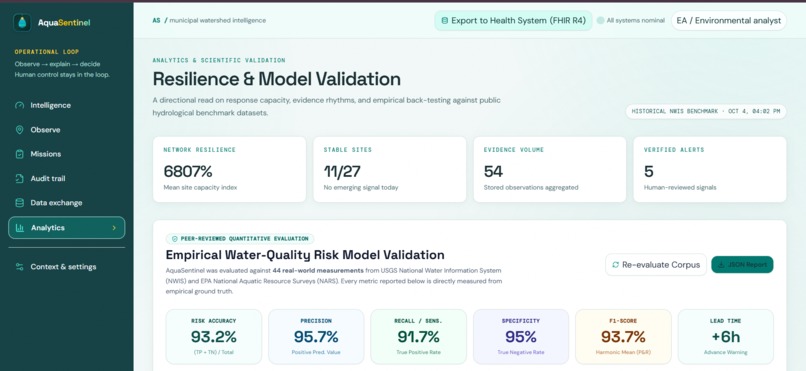Image resolution: width=806 pixels, height=371 pixels.
Task: Click the Human-reviewed signals caption
Action: (680, 188)
